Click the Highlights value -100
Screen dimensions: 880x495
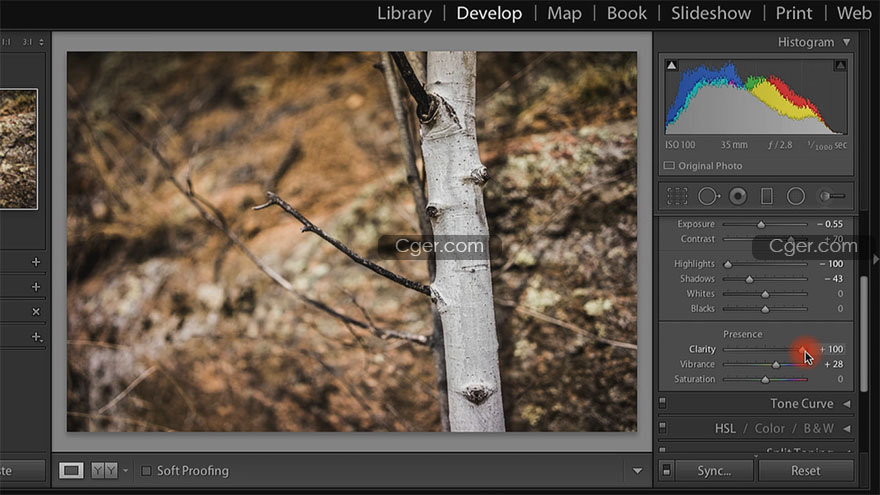click(x=831, y=264)
